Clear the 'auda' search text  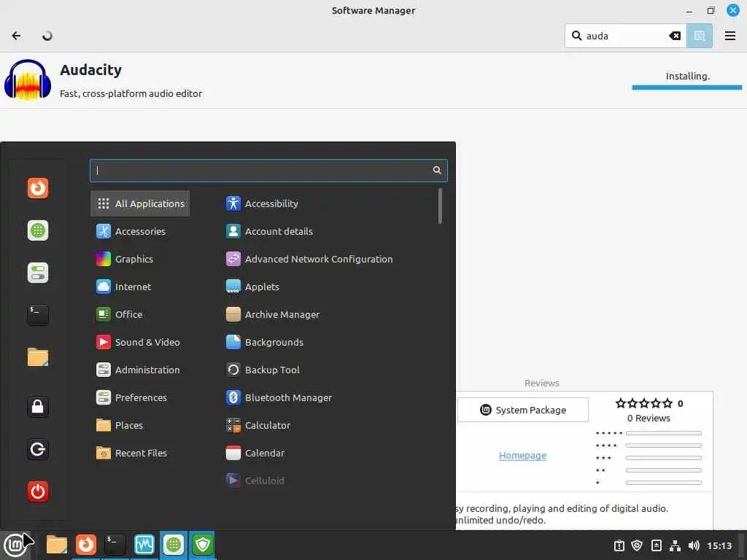pos(675,36)
